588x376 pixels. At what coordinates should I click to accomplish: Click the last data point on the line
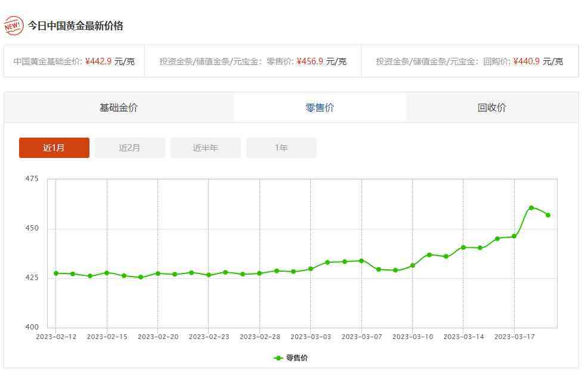point(548,215)
